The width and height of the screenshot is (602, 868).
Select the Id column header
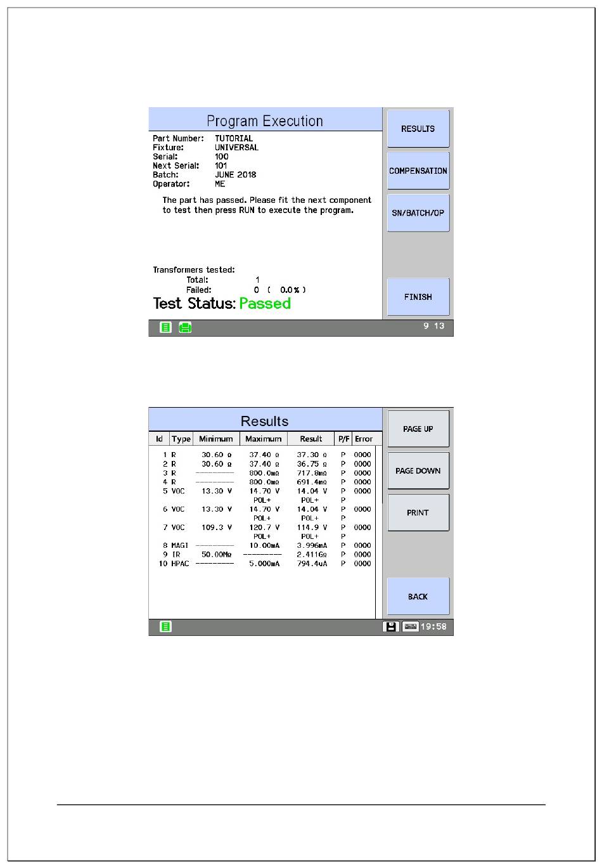point(159,439)
